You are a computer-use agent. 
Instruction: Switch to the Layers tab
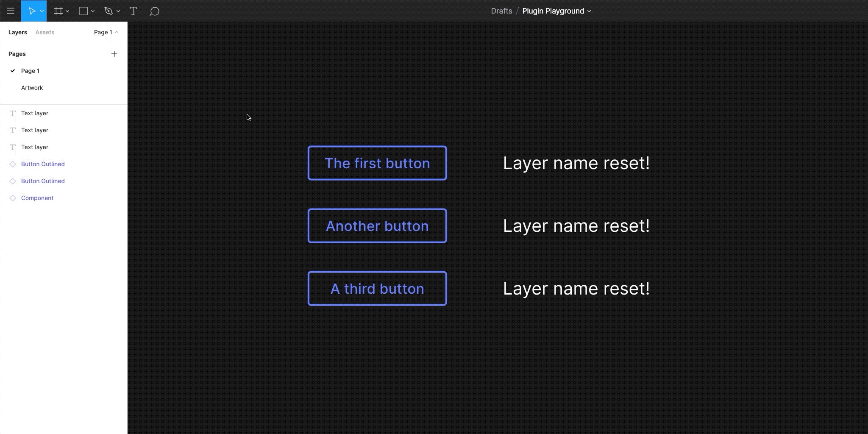tap(18, 32)
